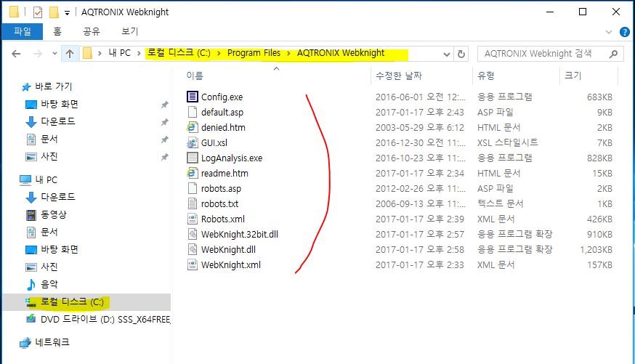Open Help with the question mark icon
Viewport: 635px width, 364px height.
click(625, 32)
